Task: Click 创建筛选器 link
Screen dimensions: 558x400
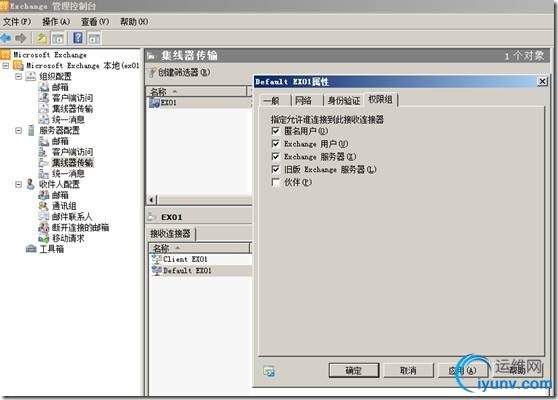Action: click(184, 73)
